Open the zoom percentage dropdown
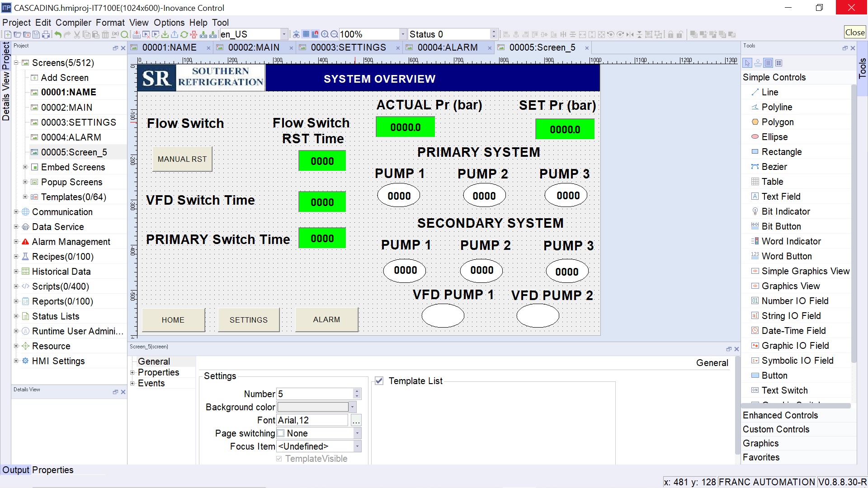The width and height of the screenshot is (868, 488). (x=402, y=34)
